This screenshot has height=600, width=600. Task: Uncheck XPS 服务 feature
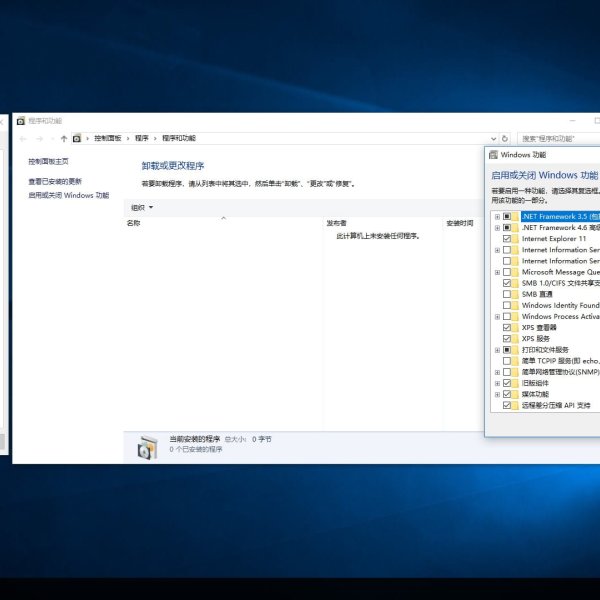(507, 339)
